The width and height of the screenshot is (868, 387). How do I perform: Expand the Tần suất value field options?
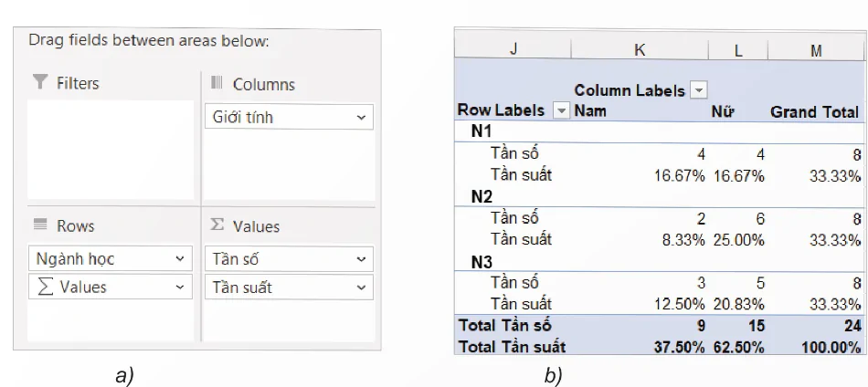tap(361, 288)
